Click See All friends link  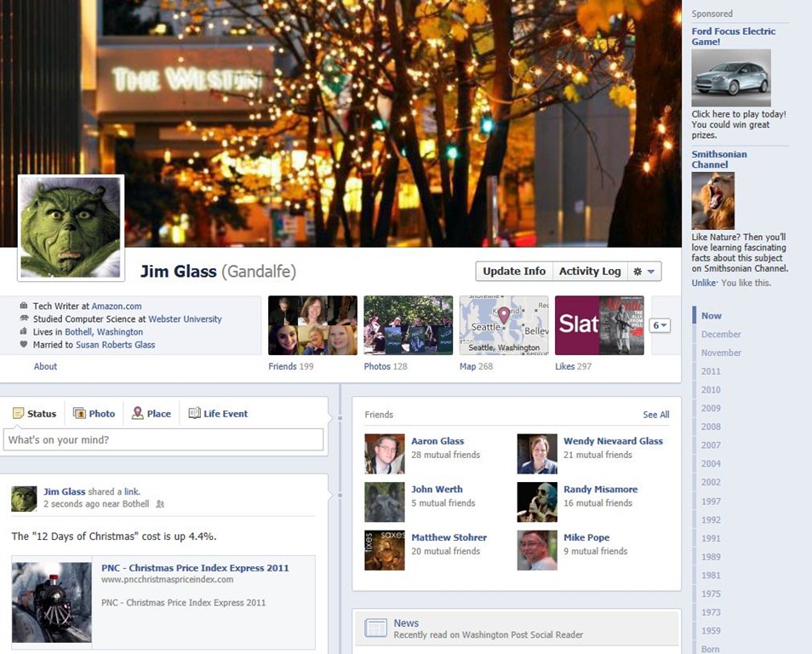point(655,415)
